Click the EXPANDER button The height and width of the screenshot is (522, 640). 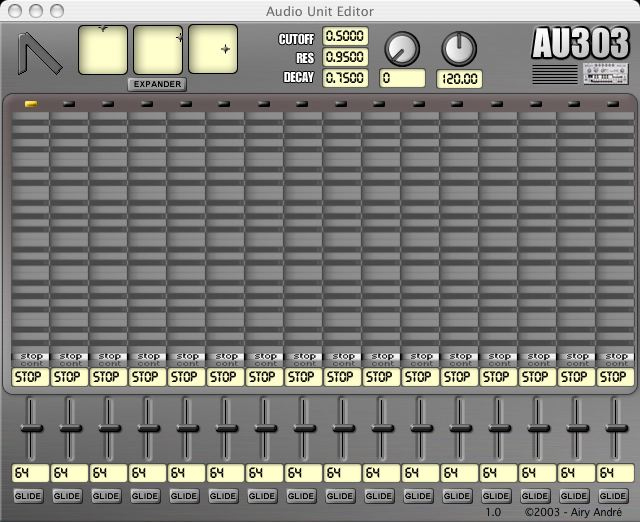pos(157,84)
